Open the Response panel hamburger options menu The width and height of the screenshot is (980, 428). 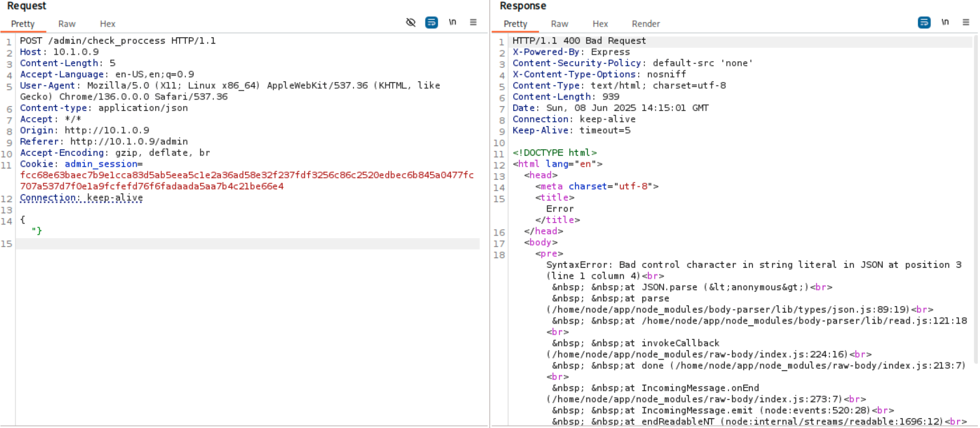(x=966, y=22)
